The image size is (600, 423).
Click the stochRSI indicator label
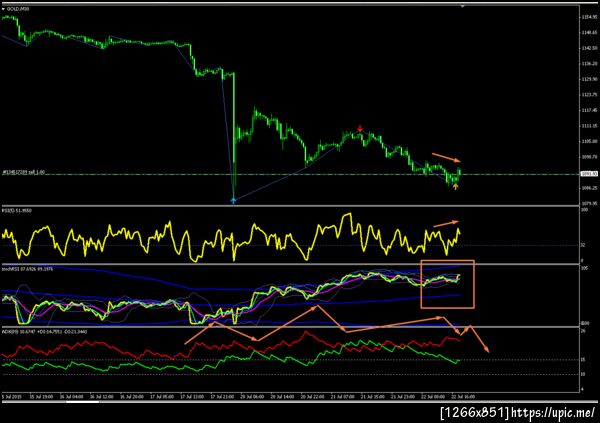[x=27, y=269]
